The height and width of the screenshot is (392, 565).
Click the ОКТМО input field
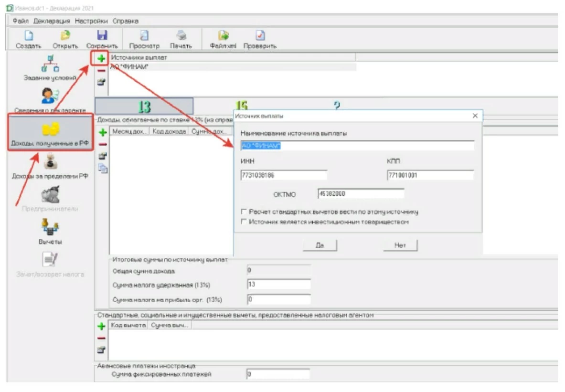click(x=361, y=194)
